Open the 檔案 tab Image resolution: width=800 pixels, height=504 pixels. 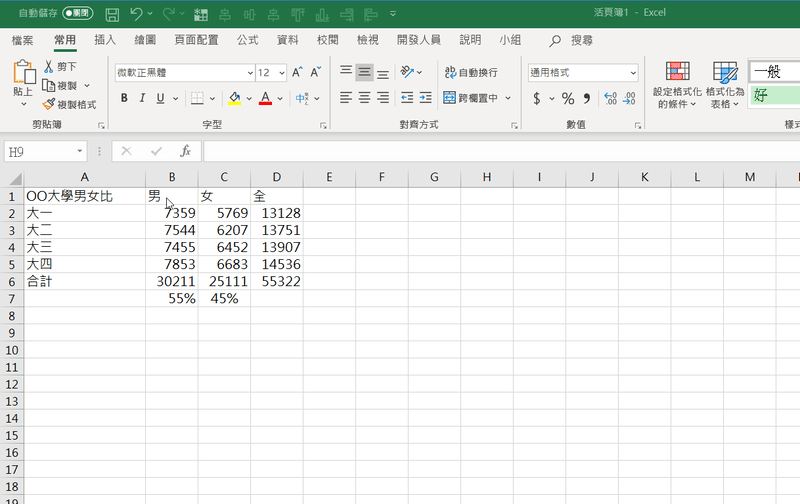[22, 40]
